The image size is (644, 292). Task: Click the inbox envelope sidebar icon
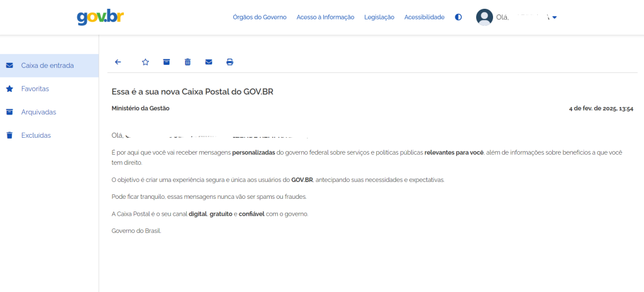click(x=10, y=65)
